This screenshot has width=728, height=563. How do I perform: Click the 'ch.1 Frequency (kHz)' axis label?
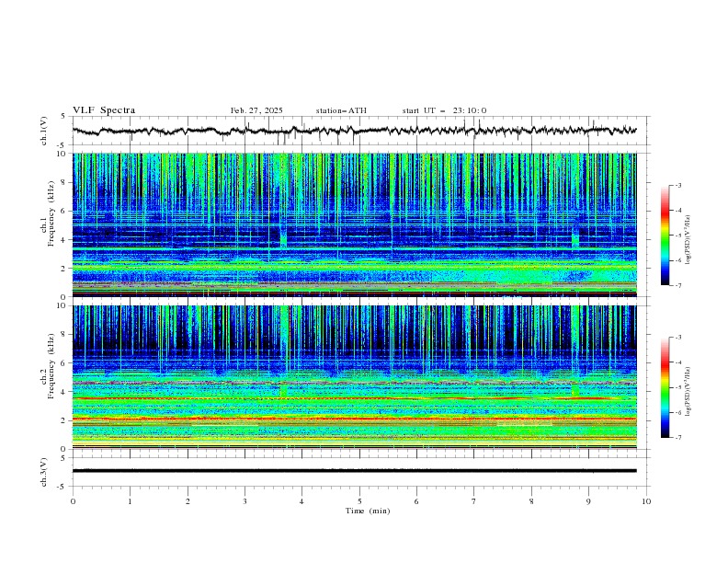tap(47, 224)
